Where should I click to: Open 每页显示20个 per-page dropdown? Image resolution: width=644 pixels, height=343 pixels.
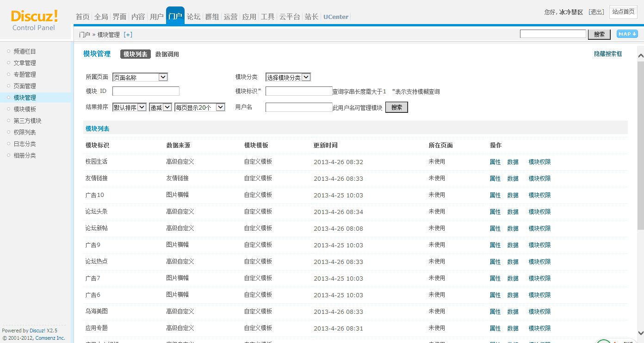[200, 107]
